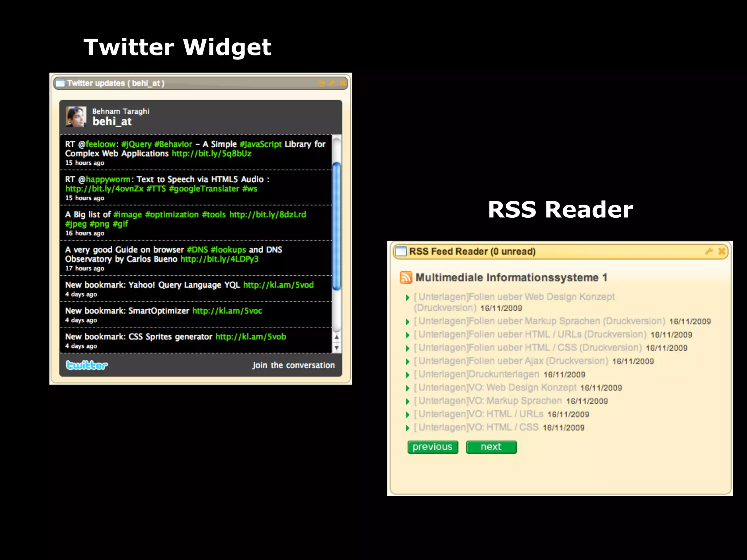Click the green previous button
Screen dimensions: 747x560
433,447
